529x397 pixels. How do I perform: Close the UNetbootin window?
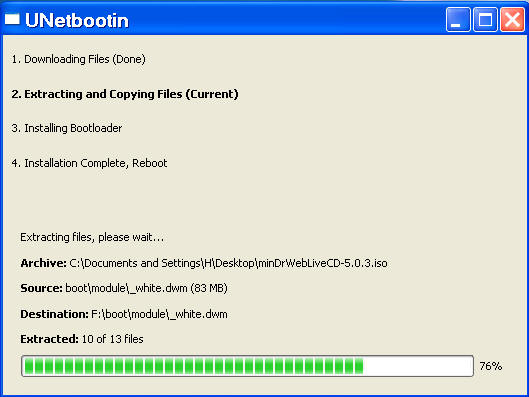(x=512, y=20)
